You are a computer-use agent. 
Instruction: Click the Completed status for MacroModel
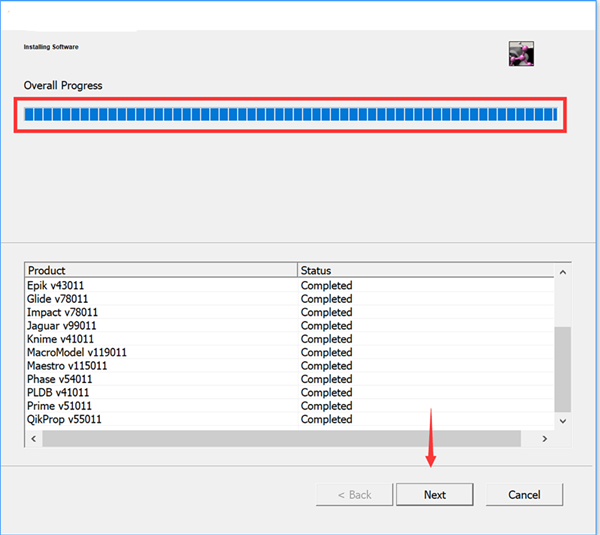pyautogui.click(x=326, y=352)
